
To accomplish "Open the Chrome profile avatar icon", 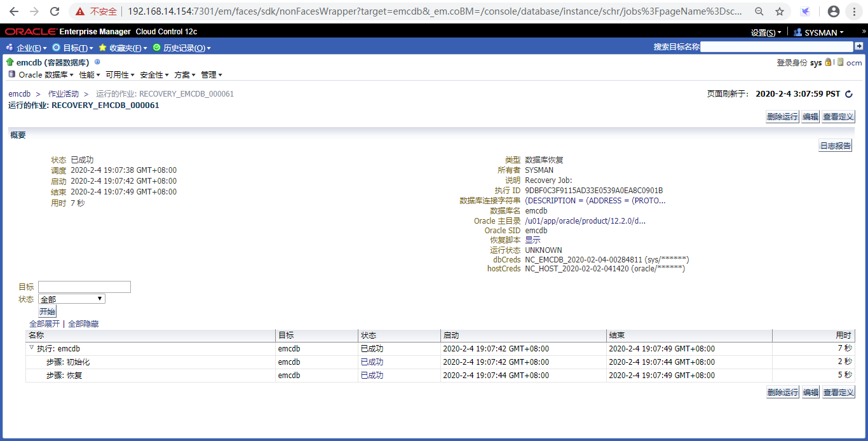I will [x=834, y=11].
